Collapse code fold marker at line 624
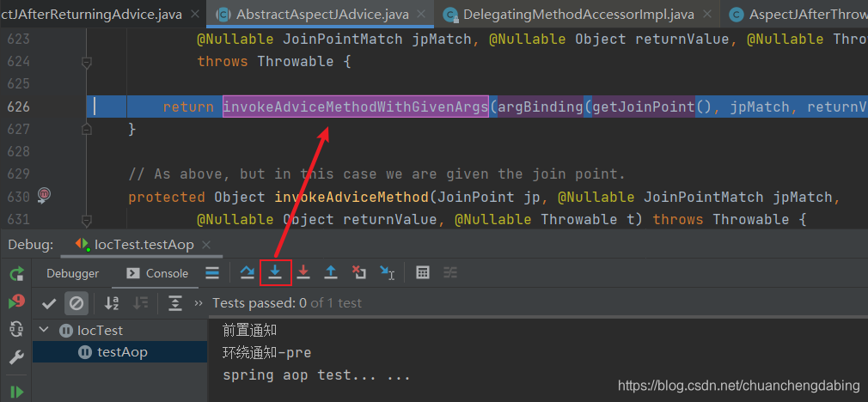 [x=86, y=63]
